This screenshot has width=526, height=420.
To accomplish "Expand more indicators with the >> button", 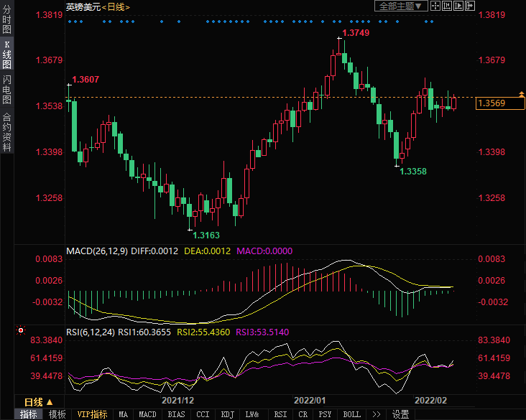I will 376,414.
